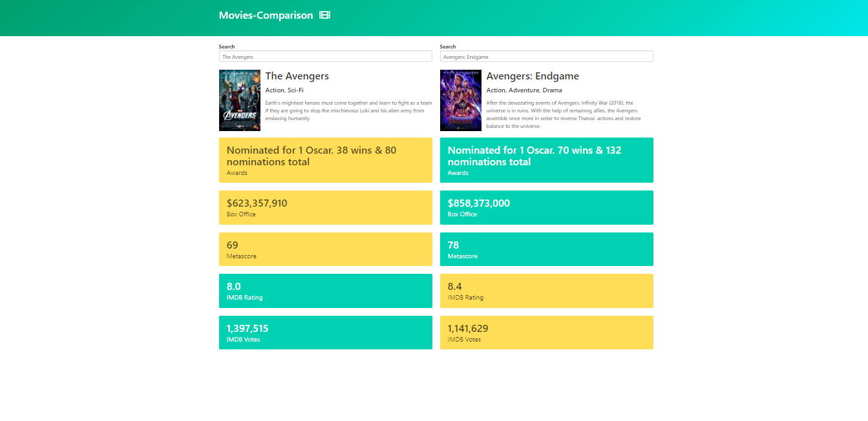Click the IMDB Rating card showing 8.4
The image size is (868, 421).
pos(546,291)
